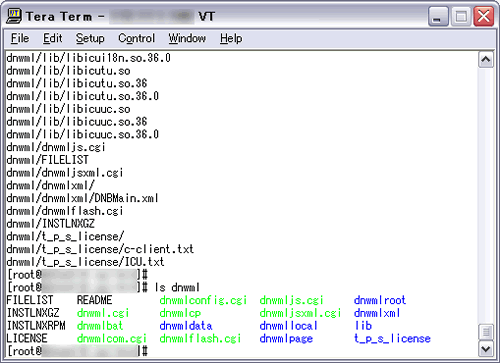Click green dnwmlconfig.cgi file name

(203, 300)
